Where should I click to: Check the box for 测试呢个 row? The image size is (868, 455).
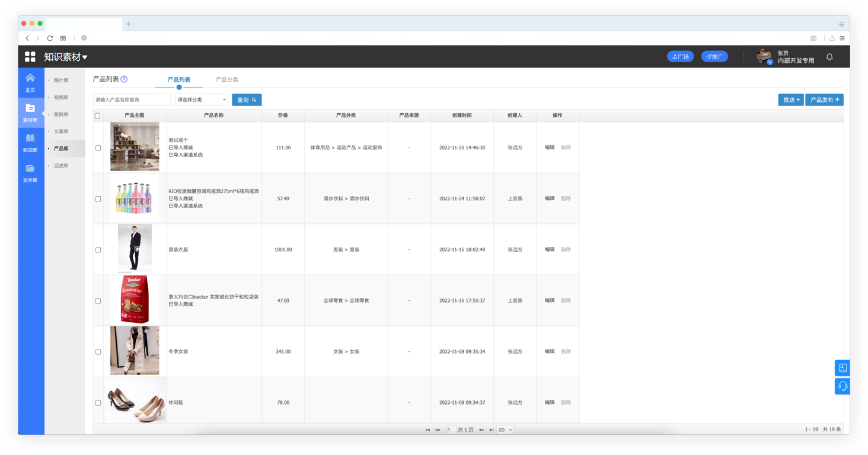click(98, 148)
